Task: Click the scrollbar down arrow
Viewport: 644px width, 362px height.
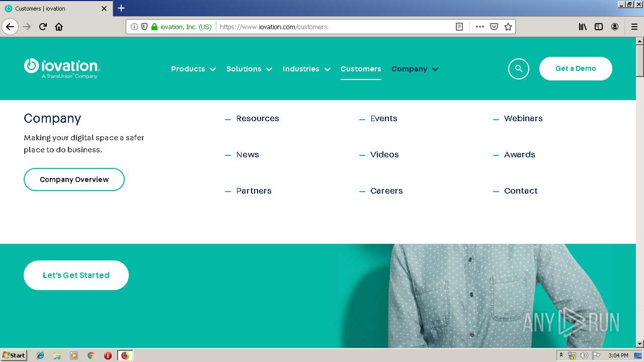Action: 639,344
